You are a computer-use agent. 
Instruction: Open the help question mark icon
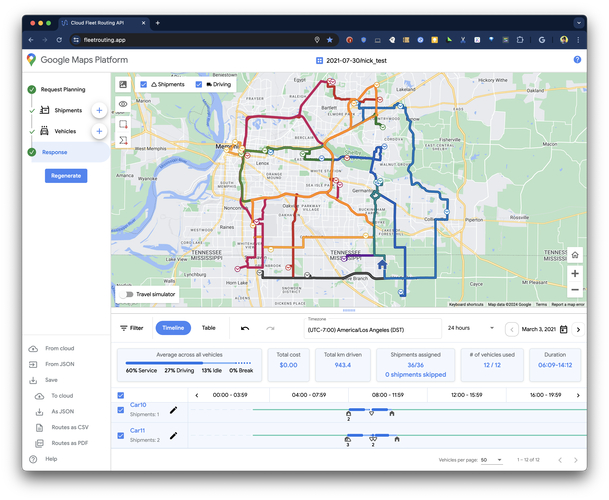[x=577, y=59]
